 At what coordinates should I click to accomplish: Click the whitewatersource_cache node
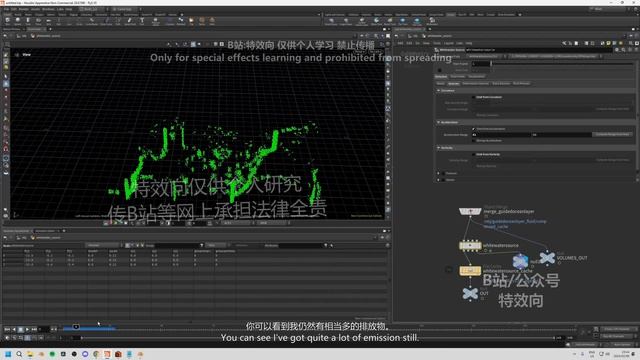coord(470,271)
